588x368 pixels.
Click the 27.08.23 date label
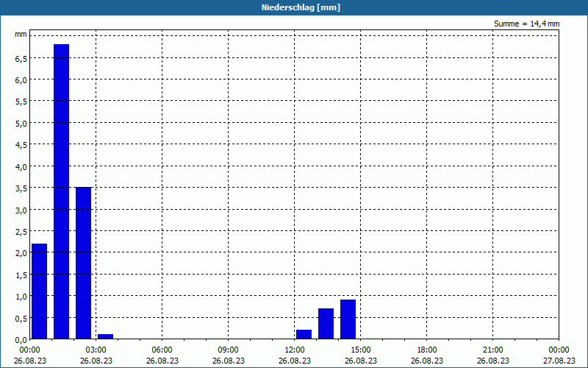(559, 361)
